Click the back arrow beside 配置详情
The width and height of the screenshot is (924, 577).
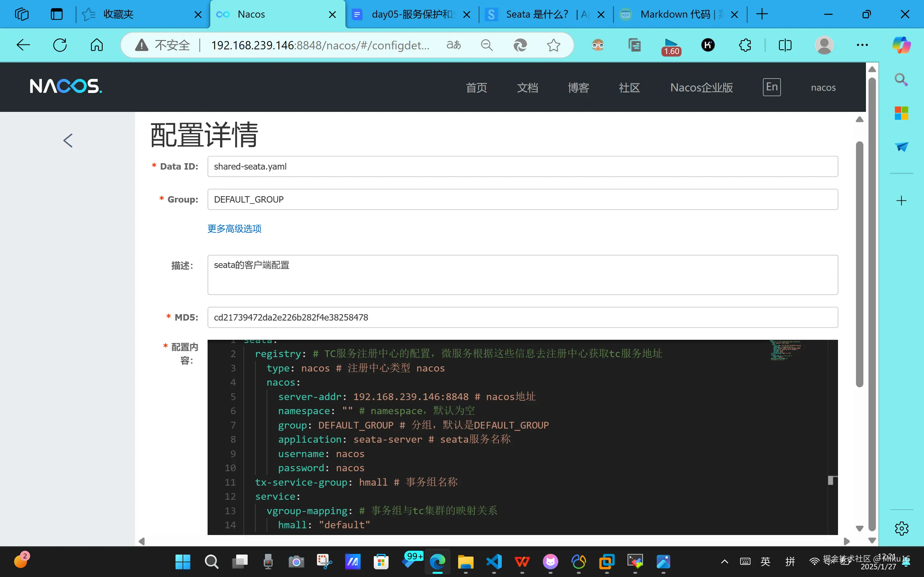click(x=68, y=140)
